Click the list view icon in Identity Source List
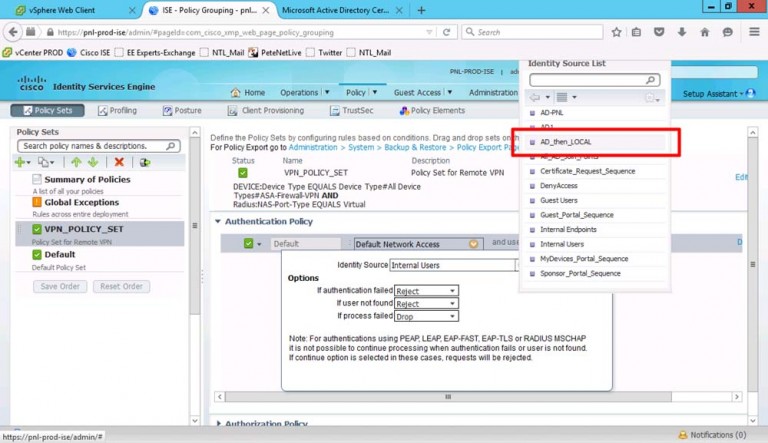768x443 pixels. coord(562,98)
